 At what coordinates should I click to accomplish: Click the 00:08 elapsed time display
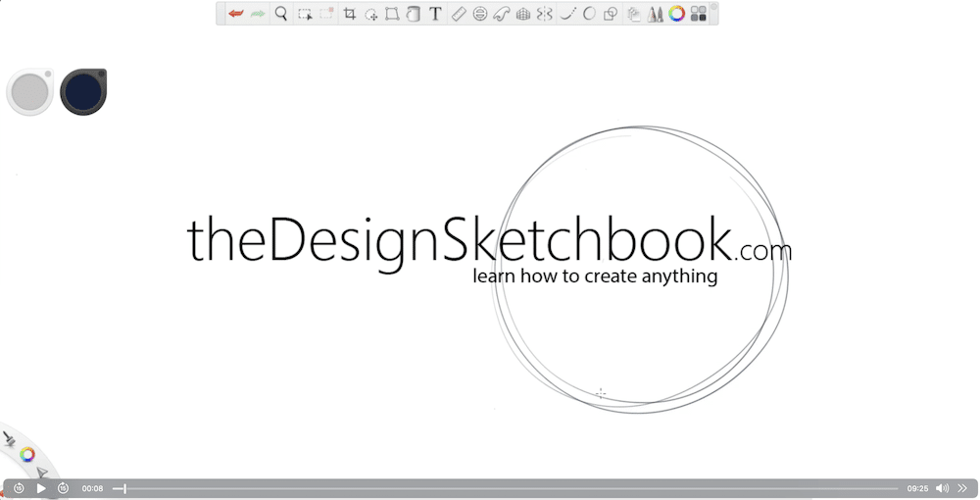[x=92, y=489]
